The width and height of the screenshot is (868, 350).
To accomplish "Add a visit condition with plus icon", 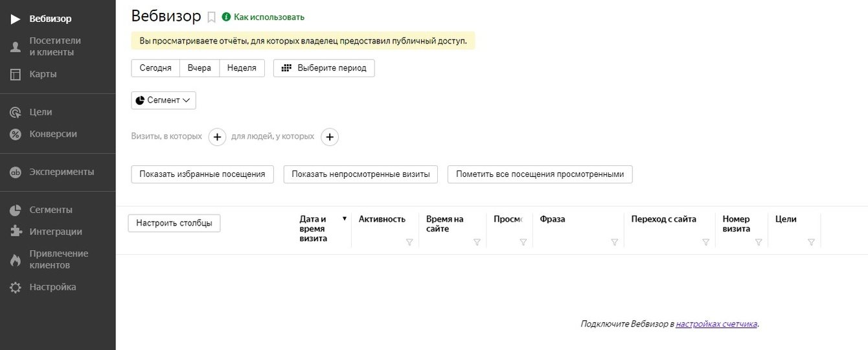I will [217, 137].
